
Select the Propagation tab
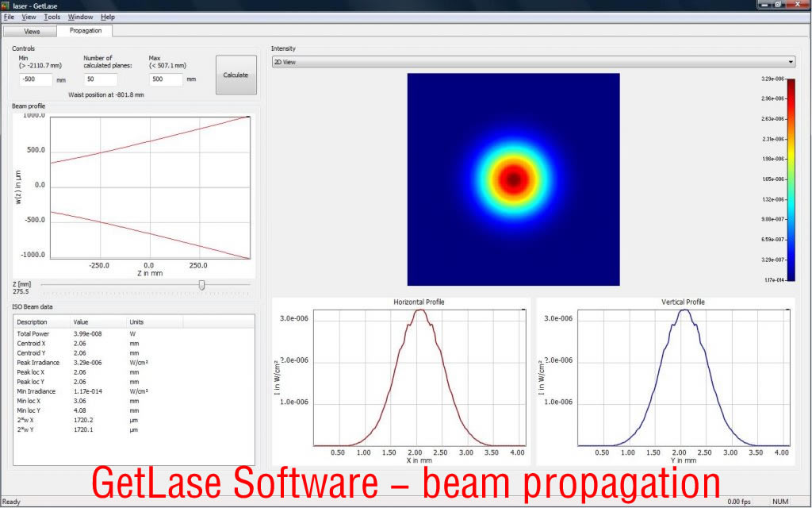pos(86,30)
